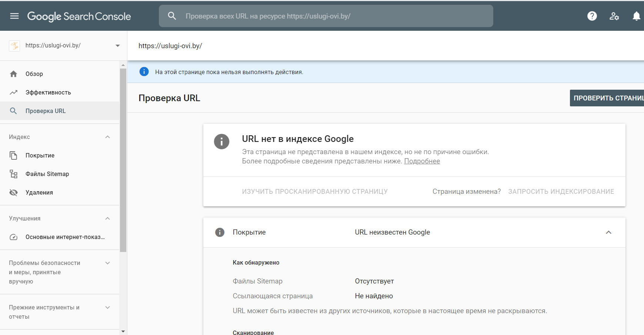The height and width of the screenshot is (335, 644).
Task: Open the notifications bell
Action: (636, 16)
